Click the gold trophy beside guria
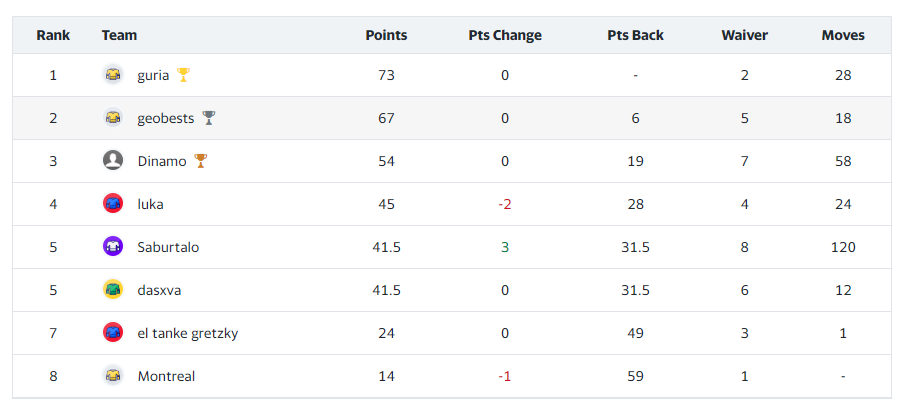Viewport: 907px width, 401px height. (x=183, y=75)
